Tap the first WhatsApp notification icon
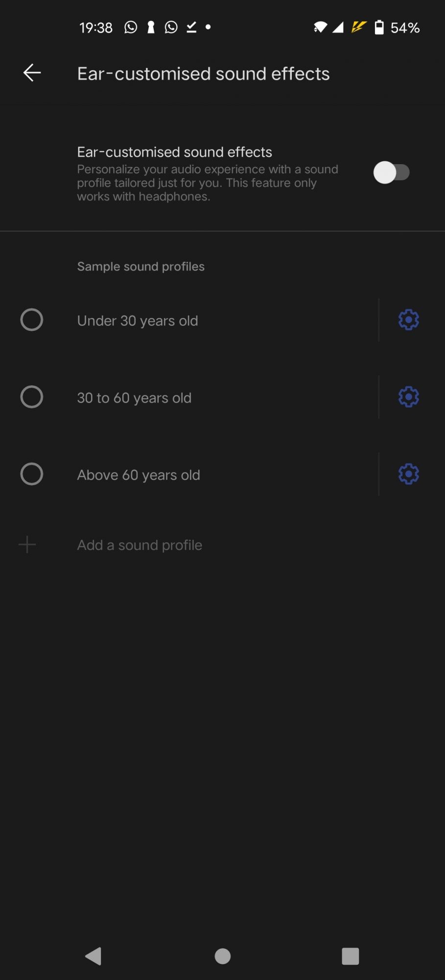 [x=131, y=27]
